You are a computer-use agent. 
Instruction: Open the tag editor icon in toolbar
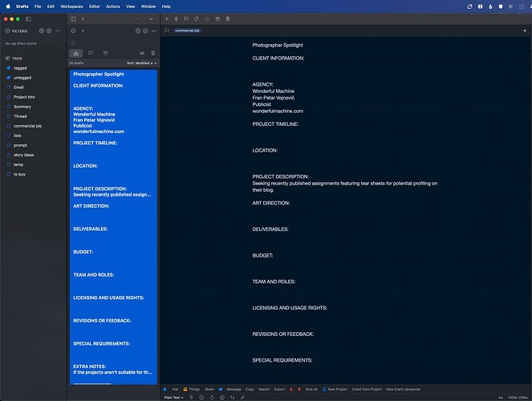click(x=196, y=19)
